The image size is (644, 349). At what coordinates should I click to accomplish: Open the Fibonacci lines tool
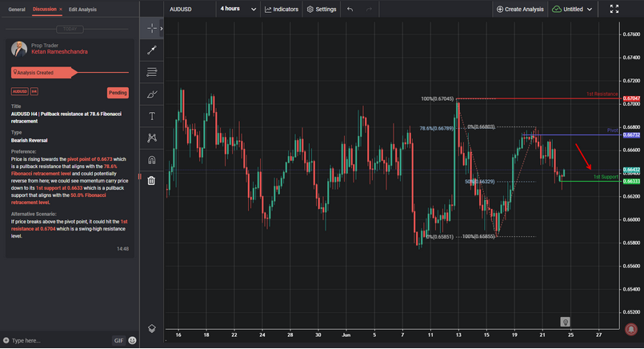click(x=151, y=72)
